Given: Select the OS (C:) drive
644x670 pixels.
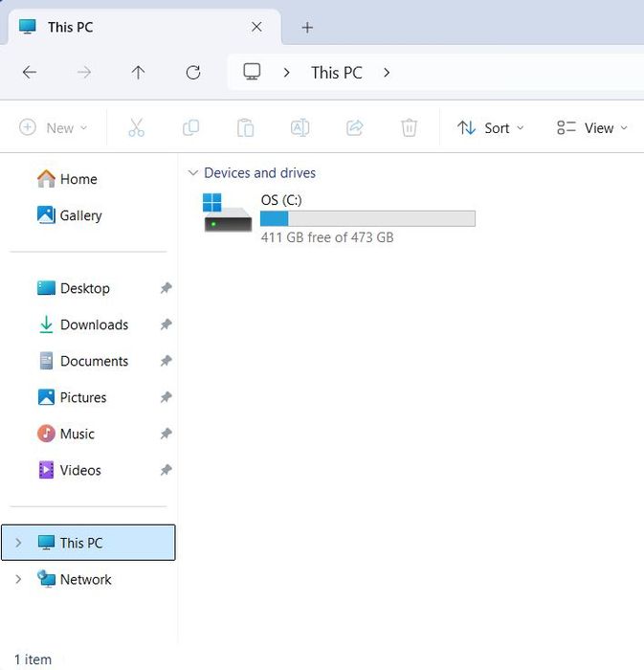Looking at the screenshot, I should coord(338,218).
